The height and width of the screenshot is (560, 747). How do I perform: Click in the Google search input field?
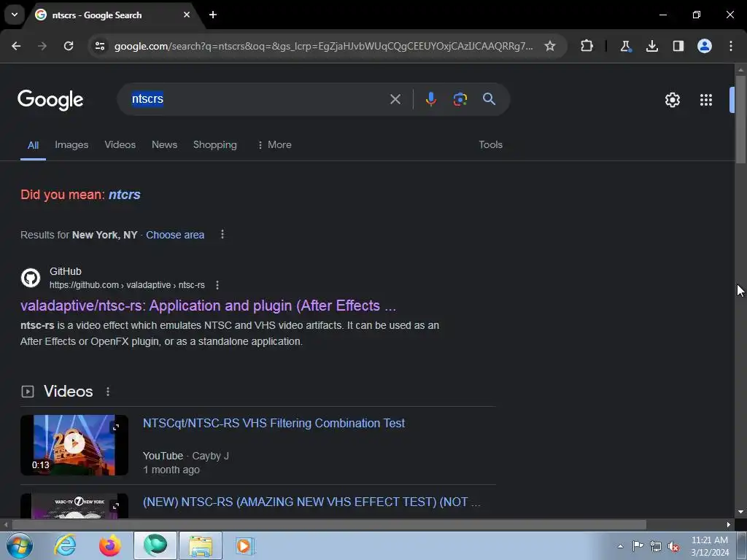[x=258, y=99]
